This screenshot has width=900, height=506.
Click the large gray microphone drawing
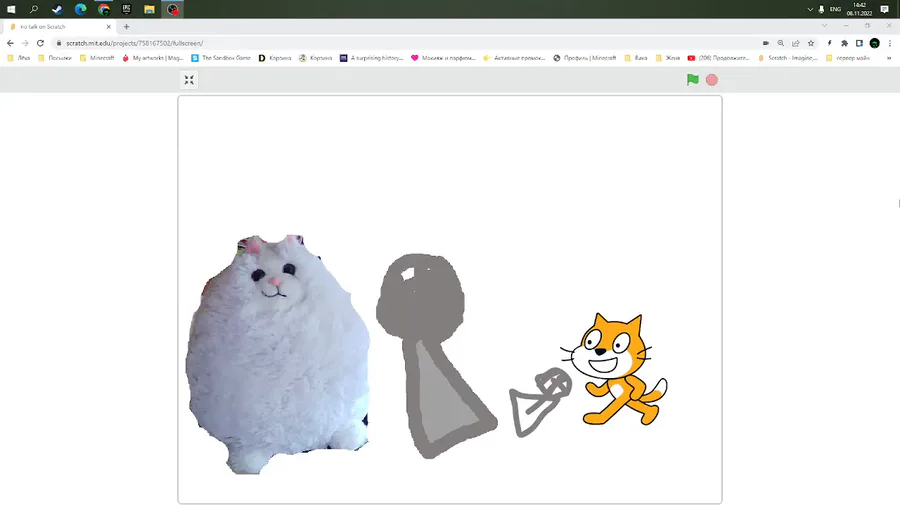tap(435, 356)
